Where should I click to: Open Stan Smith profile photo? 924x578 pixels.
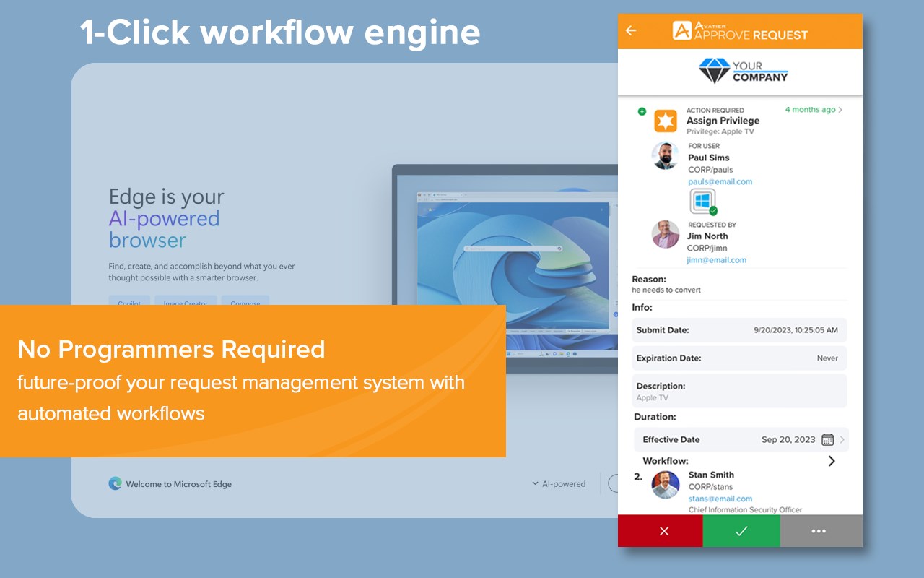click(x=666, y=485)
